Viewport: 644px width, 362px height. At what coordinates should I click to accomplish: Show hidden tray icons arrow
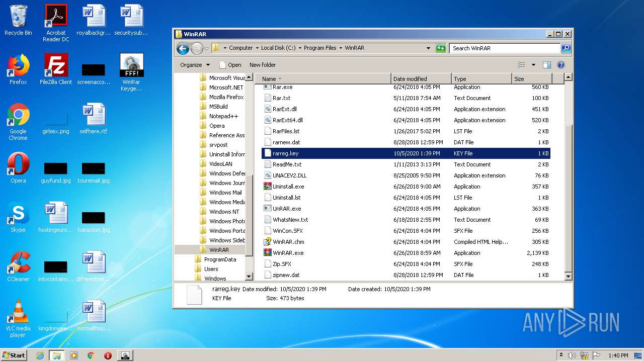561,355
